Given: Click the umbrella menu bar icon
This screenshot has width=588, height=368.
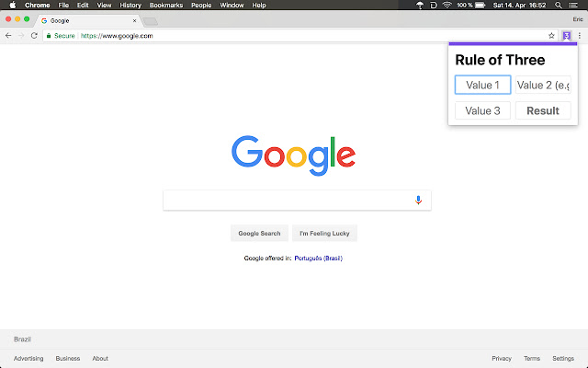Looking at the screenshot, I should coord(420,6).
